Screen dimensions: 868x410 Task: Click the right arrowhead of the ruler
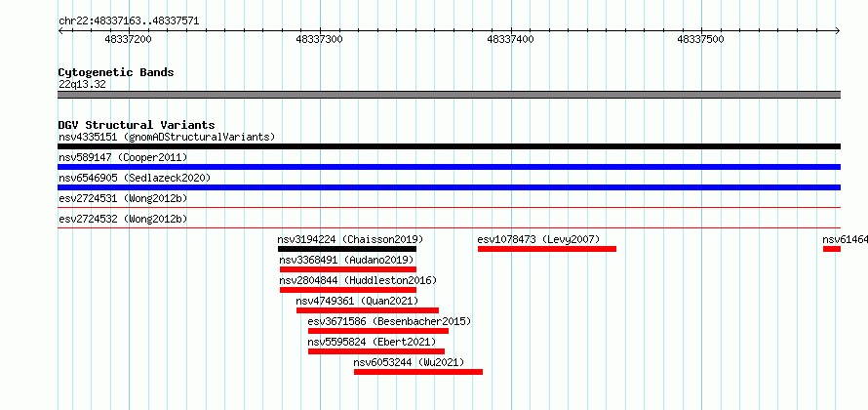pyautogui.click(x=837, y=31)
